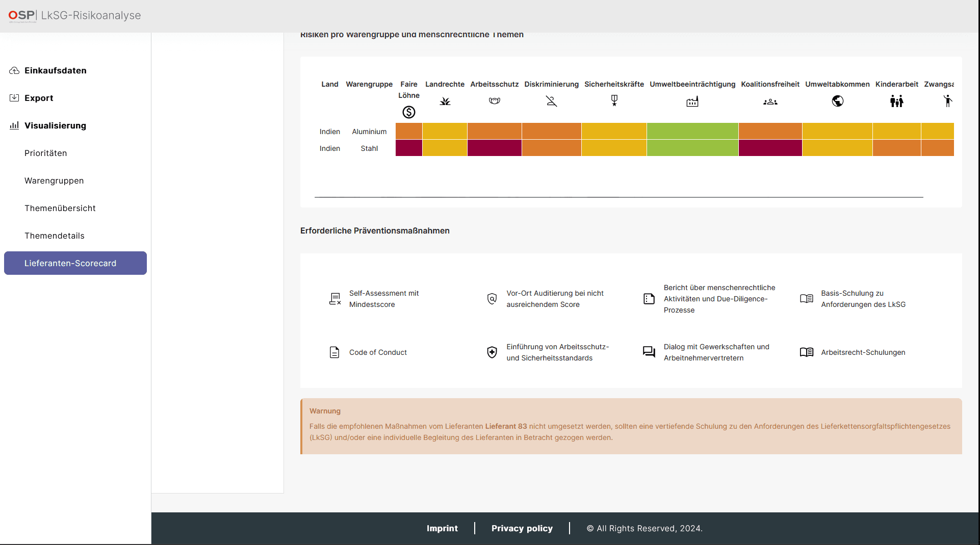Click the OSP logo in header
Screen dimensions: 980x545
[22, 16]
